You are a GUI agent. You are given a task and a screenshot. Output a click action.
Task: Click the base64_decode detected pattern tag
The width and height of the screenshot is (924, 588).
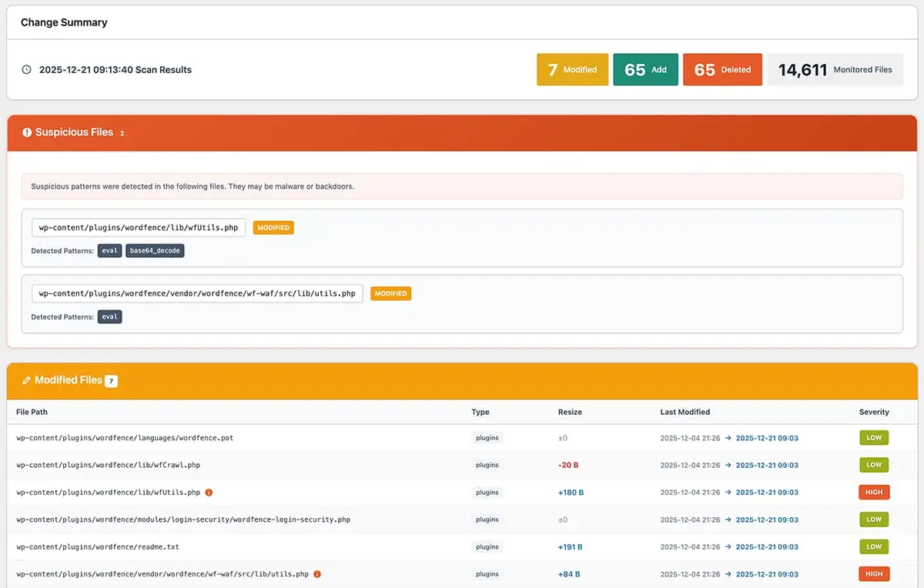point(155,251)
